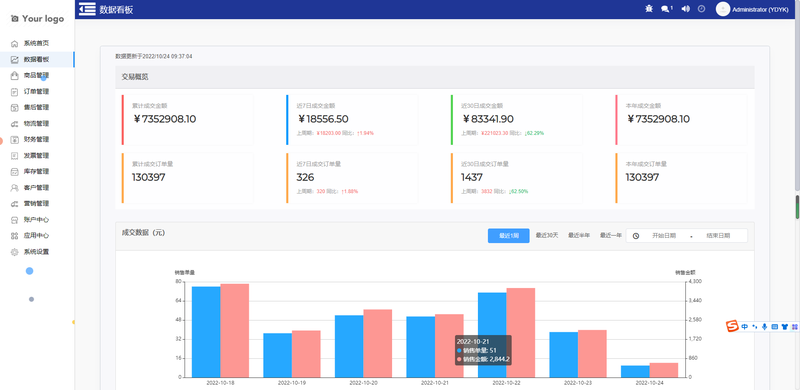
Task: Open 库存管理 in the sidebar
Action: (37, 172)
